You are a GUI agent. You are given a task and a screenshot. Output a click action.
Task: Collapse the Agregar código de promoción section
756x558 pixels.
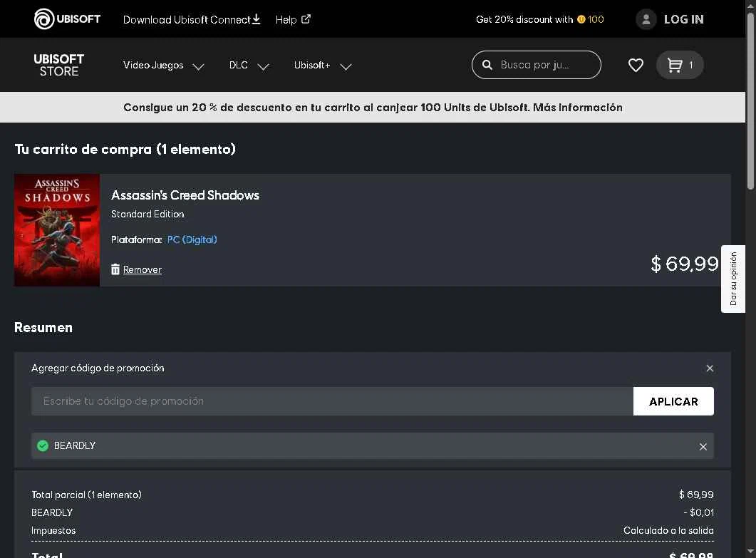710,368
